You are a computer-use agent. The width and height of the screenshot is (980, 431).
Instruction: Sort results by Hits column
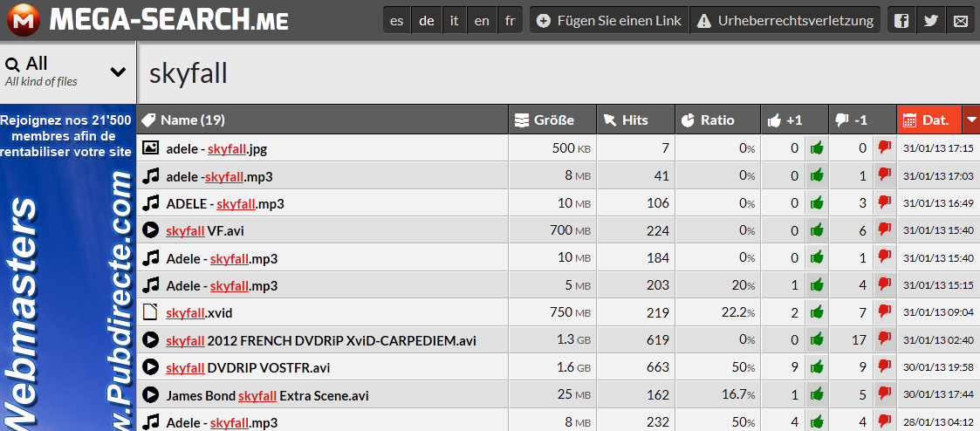[x=636, y=120]
